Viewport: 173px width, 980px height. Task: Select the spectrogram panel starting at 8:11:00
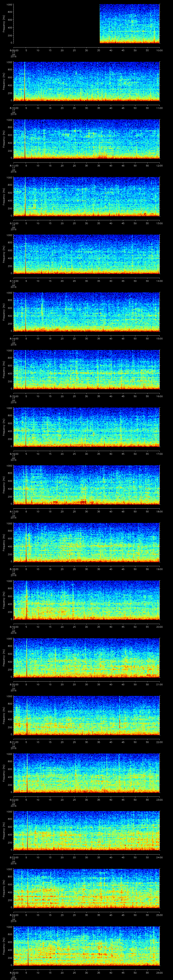tap(87, 139)
